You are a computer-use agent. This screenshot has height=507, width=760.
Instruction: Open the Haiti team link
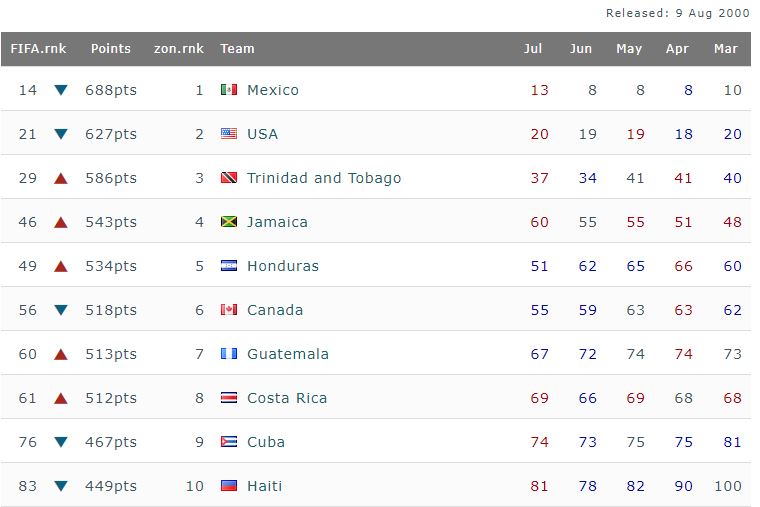click(264, 486)
